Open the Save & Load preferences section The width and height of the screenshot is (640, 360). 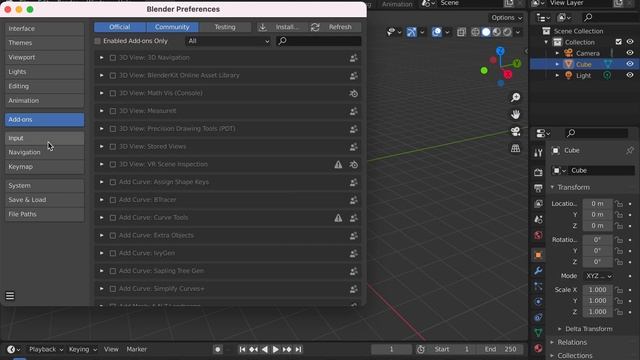[44, 200]
